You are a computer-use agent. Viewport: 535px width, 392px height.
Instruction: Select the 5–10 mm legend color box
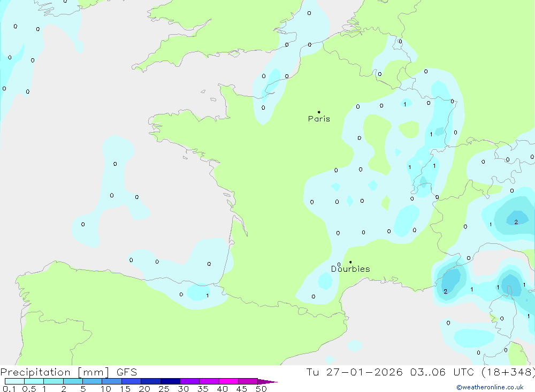tap(92, 381)
